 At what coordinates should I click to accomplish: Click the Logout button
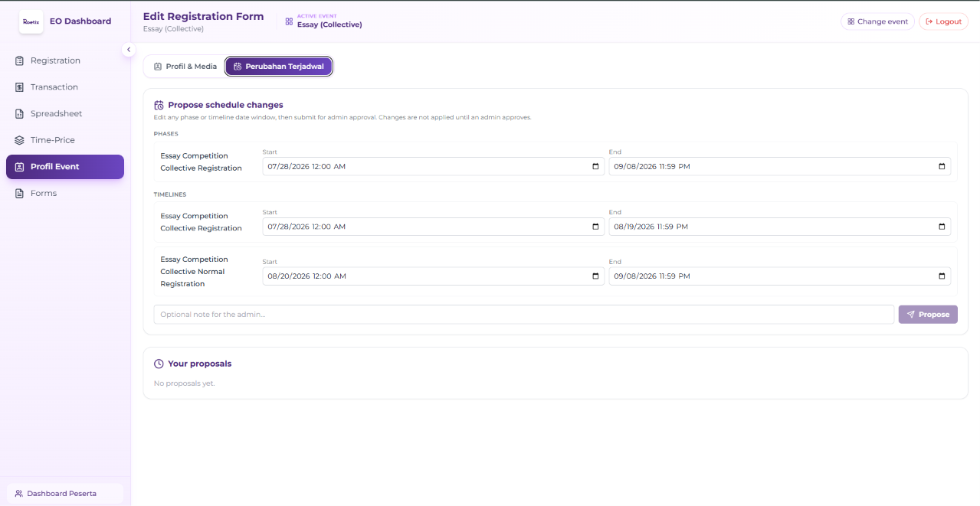[943, 21]
